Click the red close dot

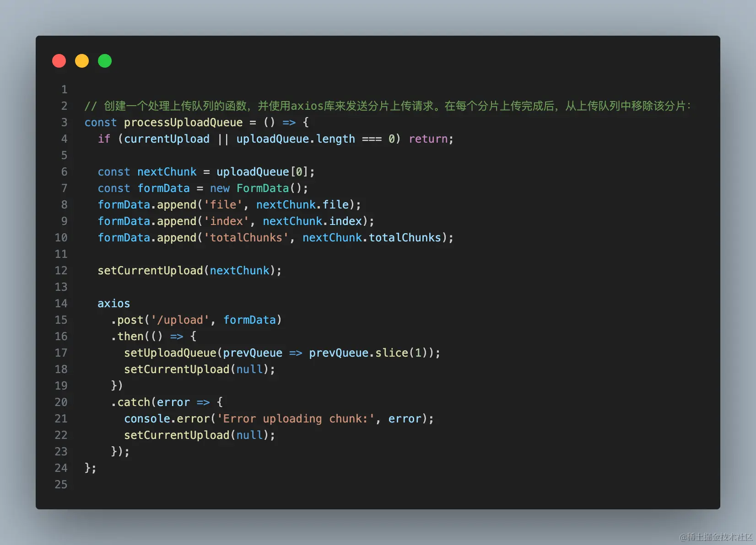59,61
